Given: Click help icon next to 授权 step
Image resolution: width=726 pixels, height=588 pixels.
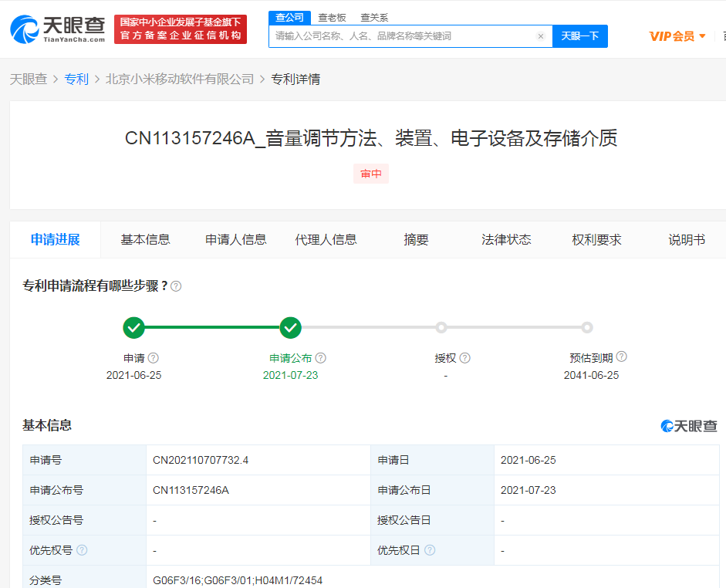Looking at the screenshot, I should [x=464, y=357].
